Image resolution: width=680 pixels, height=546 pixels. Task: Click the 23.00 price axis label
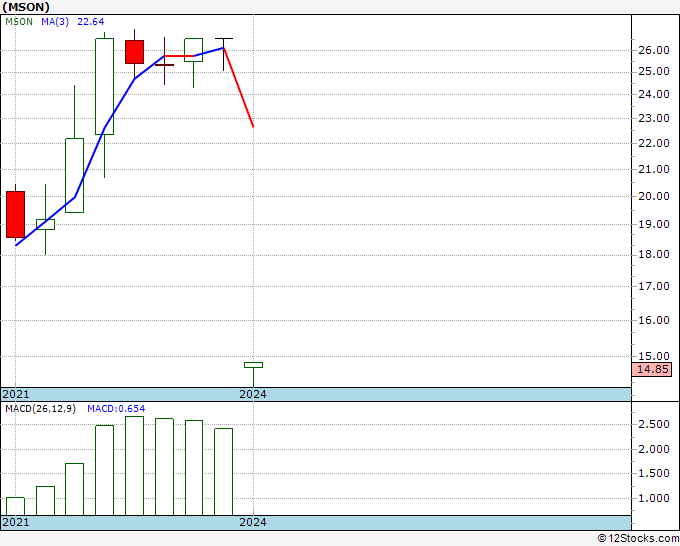(654, 118)
